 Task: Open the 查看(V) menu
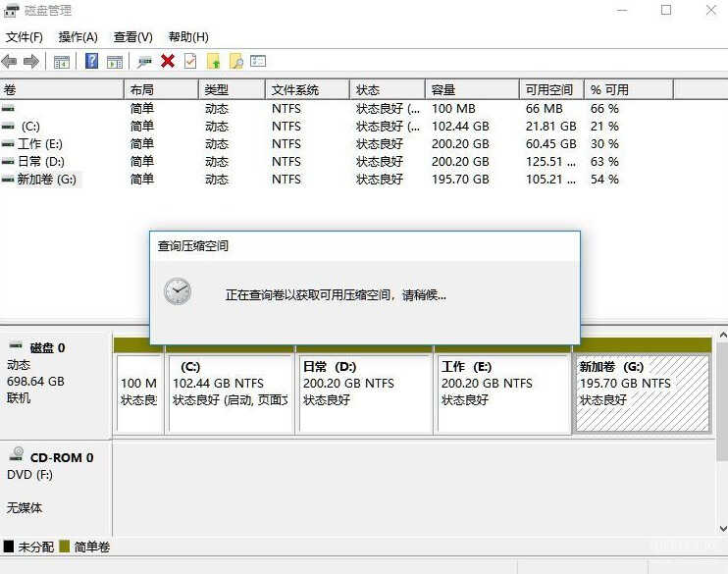(x=132, y=37)
